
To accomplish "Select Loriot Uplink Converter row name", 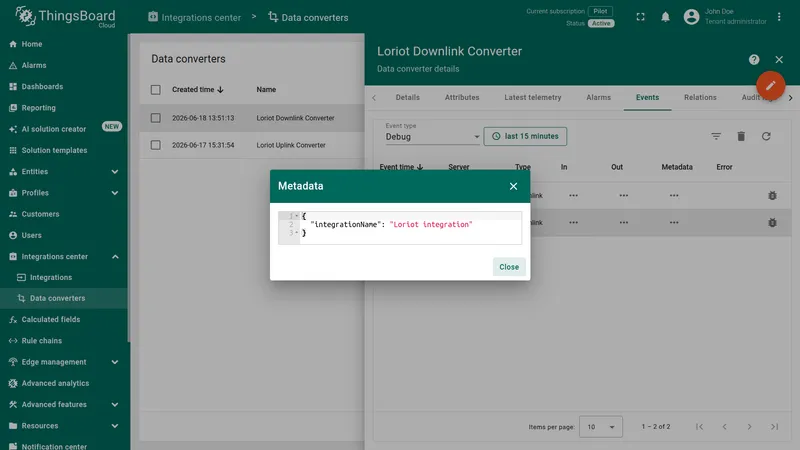I will tap(291, 145).
